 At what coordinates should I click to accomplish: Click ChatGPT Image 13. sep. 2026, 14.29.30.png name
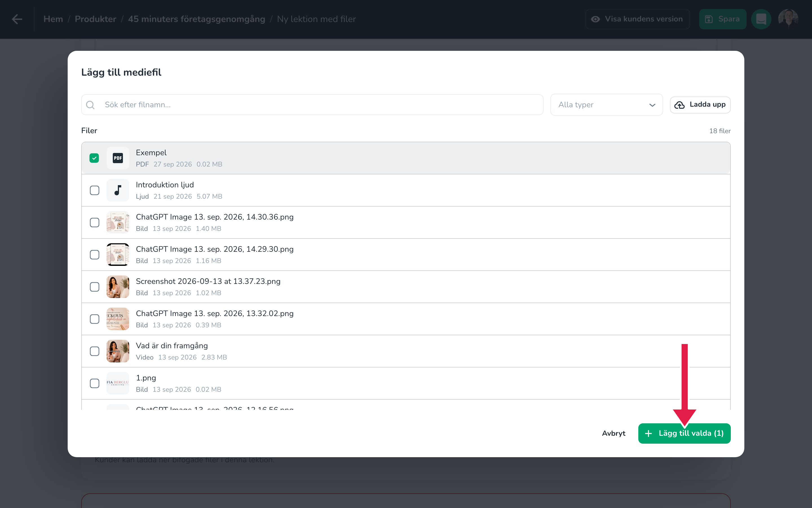pyautogui.click(x=215, y=250)
